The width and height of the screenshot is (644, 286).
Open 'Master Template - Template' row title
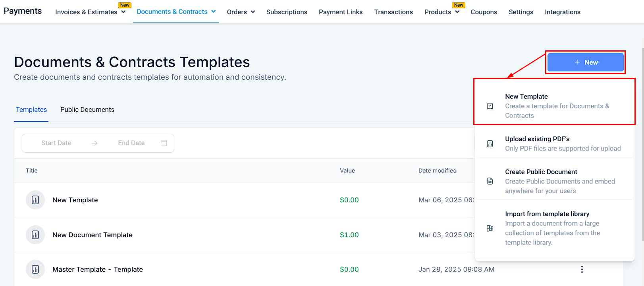click(98, 269)
